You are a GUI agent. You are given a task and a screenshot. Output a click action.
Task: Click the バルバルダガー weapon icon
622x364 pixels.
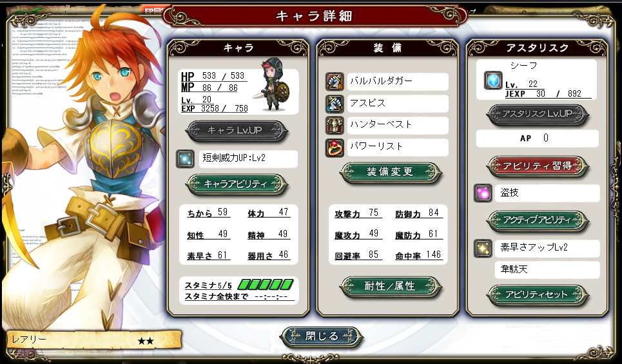coord(335,82)
